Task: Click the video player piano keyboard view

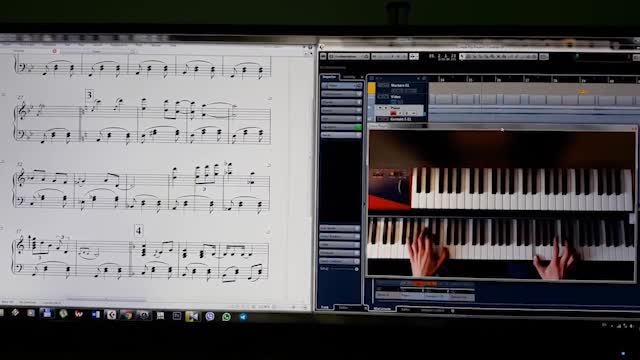Action: tap(502, 205)
